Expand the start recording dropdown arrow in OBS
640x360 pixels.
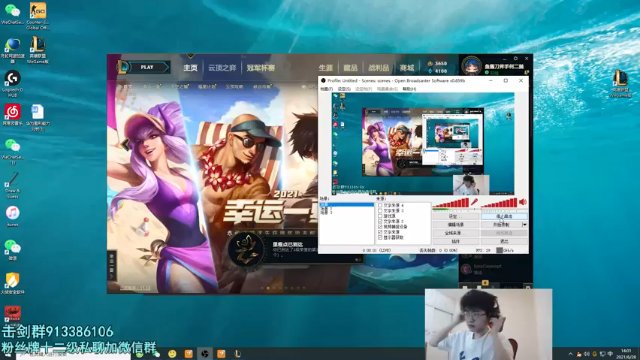[x=524, y=224]
